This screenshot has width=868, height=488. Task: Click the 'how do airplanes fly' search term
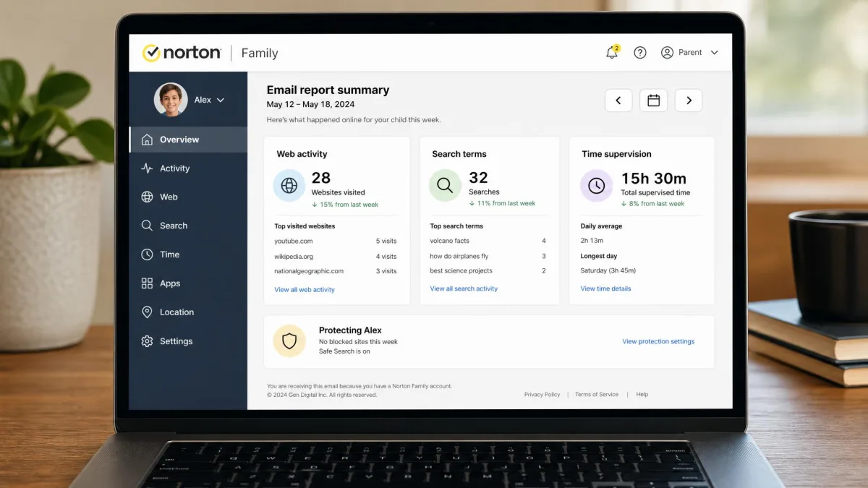tap(459, 256)
